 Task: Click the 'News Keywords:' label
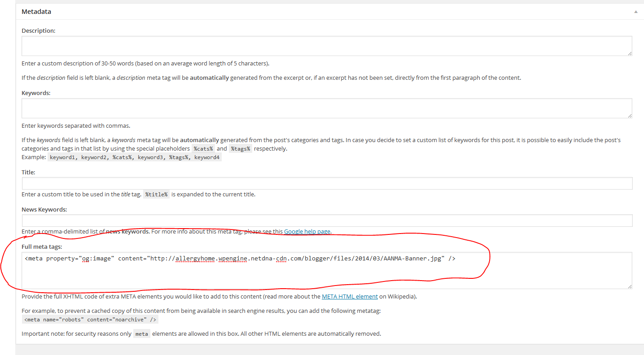44,209
